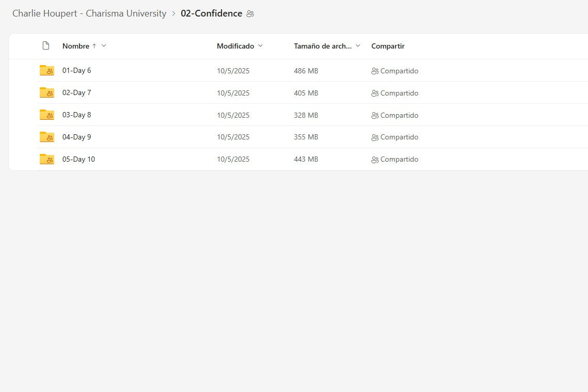Click the 04-Day 9 shared folder icon
This screenshot has height=392, width=588.
click(x=46, y=137)
